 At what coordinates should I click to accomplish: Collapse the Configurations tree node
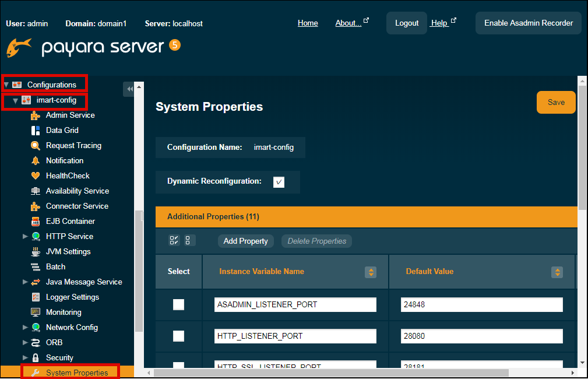tap(6, 85)
